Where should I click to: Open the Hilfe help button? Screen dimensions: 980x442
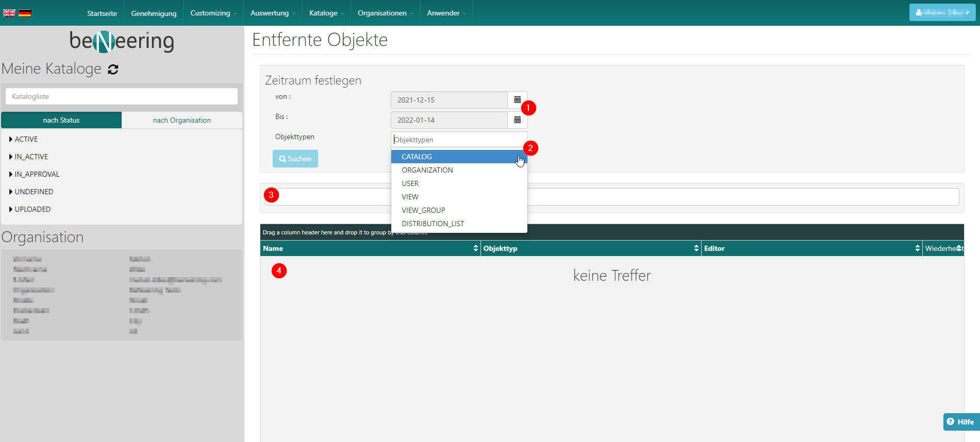tap(961, 422)
